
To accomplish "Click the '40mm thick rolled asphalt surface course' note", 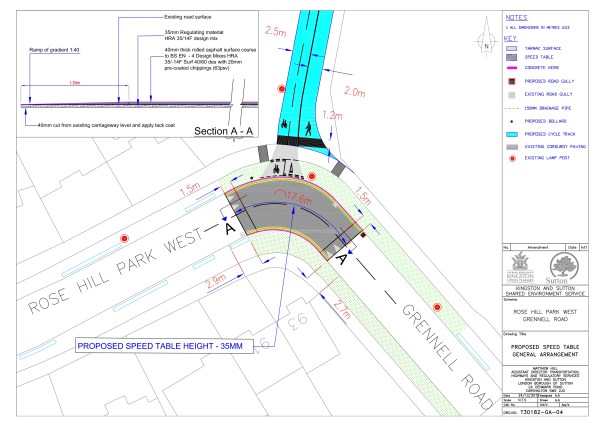I will (x=210, y=59).
